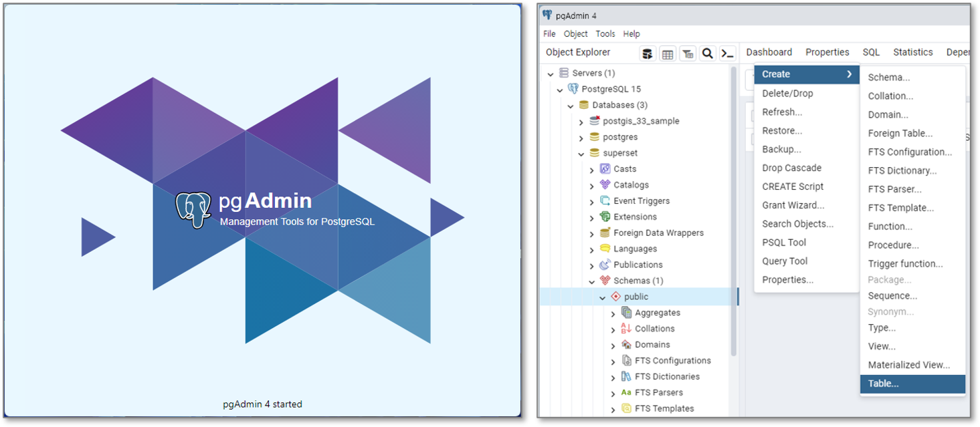The width and height of the screenshot is (980, 427).
Task: Open View Data table icon in Object Explorer toolbar
Action: 668,54
